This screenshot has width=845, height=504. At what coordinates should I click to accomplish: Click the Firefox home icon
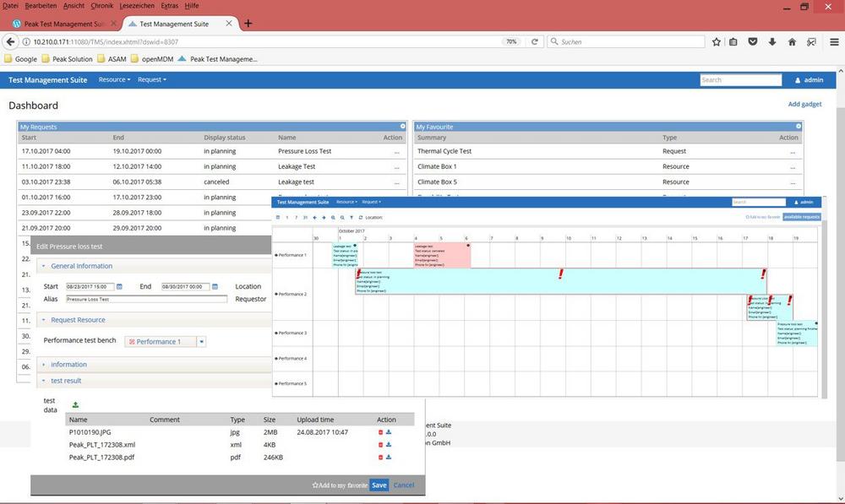tap(792, 41)
